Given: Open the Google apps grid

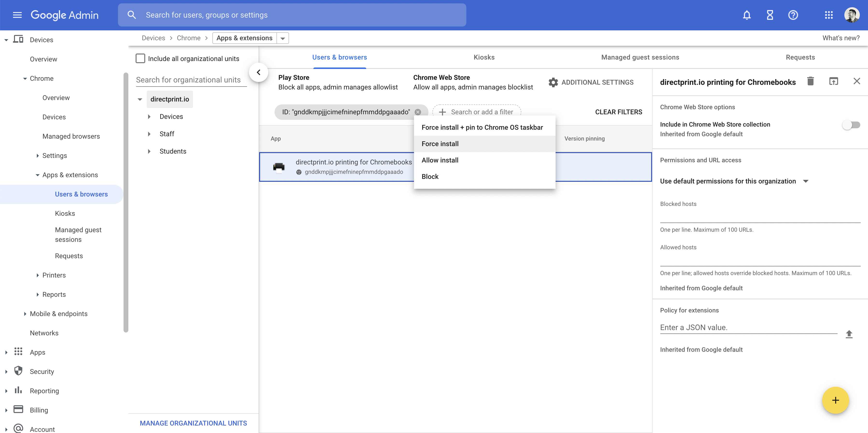Looking at the screenshot, I should coord(829,15).
